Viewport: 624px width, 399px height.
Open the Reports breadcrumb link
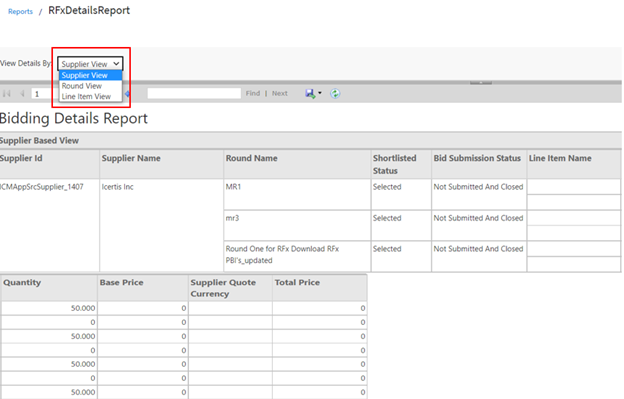[x=20, y=12]
